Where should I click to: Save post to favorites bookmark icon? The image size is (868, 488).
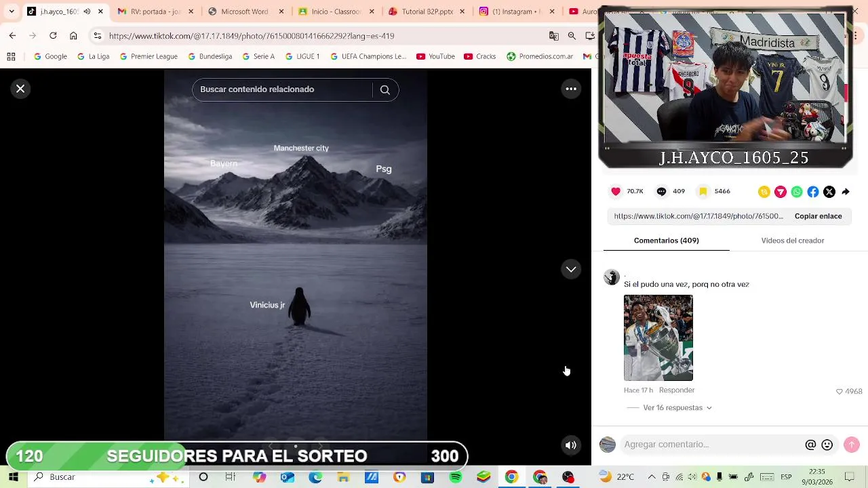coord(703,192)
